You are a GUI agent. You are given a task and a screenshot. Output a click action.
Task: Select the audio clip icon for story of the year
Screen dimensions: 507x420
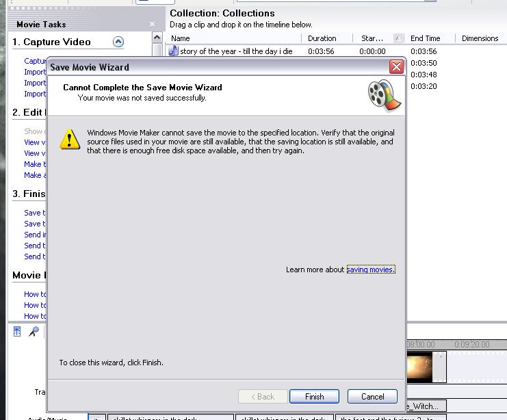click(x=174, y=51)
